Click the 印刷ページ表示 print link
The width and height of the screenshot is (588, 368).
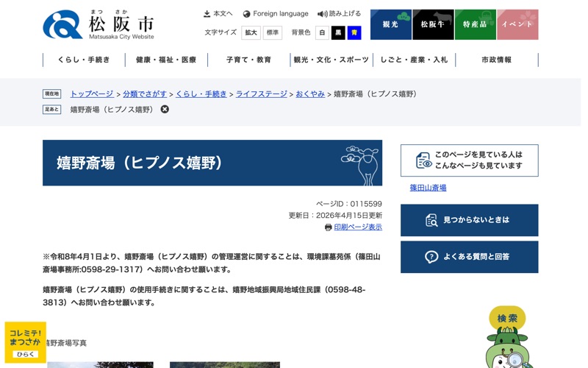[358, 227]
